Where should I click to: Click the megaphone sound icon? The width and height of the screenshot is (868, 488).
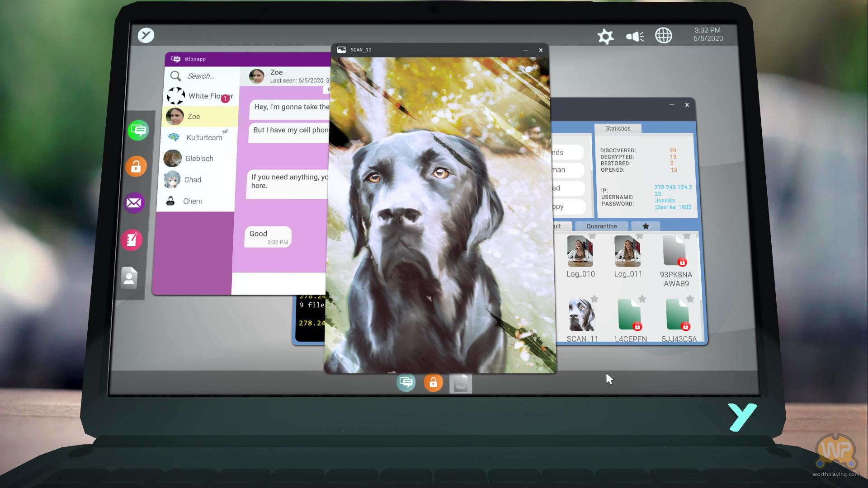click(635, 37)
